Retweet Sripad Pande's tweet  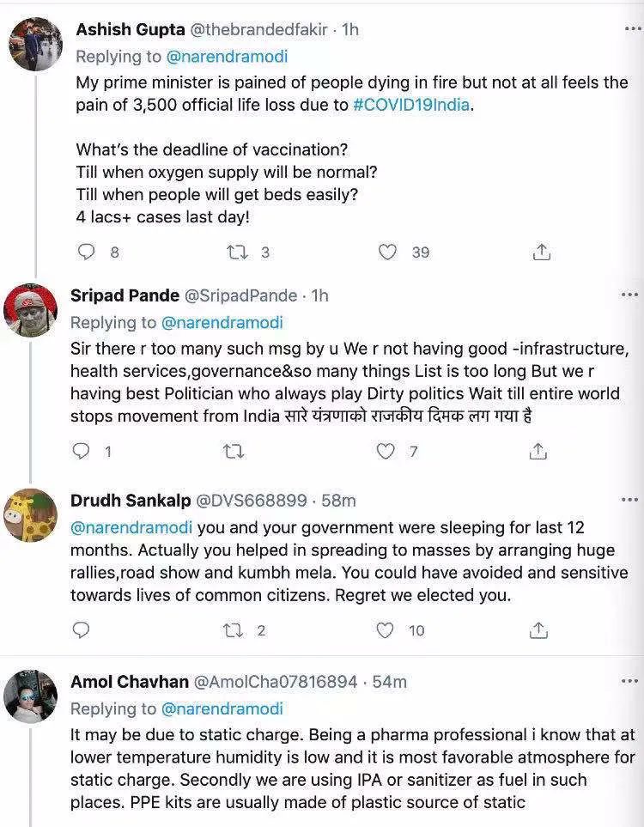pyautogui.click(x=233, y=452)
